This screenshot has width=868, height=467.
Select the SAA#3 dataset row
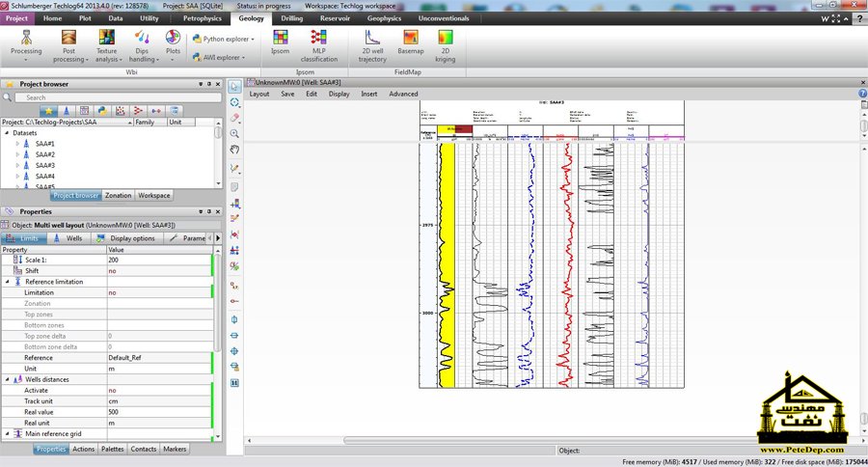point(45,165)
